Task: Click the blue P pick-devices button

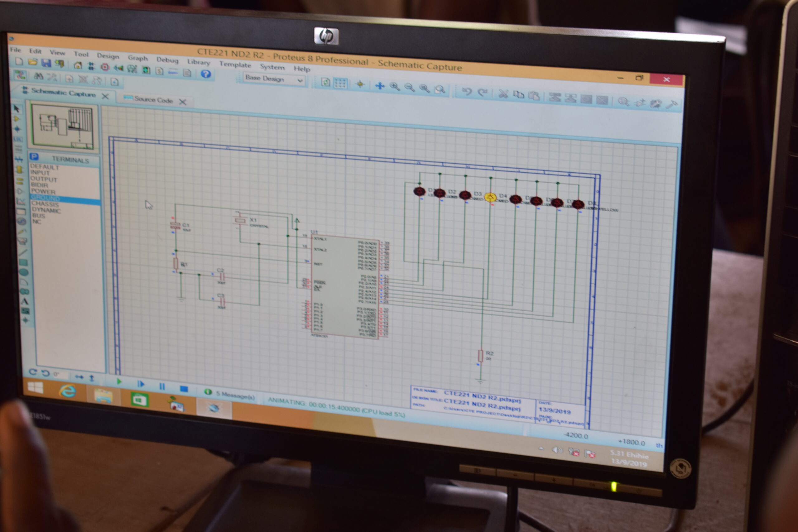Action: [34, 156]
